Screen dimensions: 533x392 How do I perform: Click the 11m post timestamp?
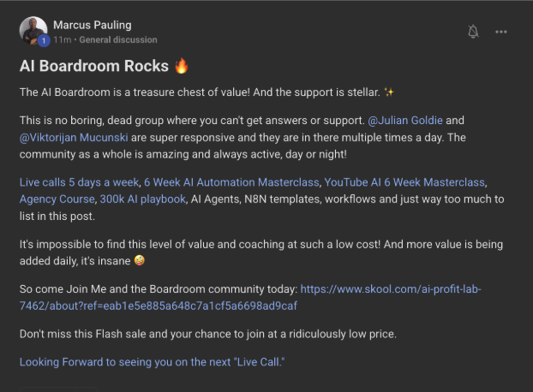click(62, 39)
